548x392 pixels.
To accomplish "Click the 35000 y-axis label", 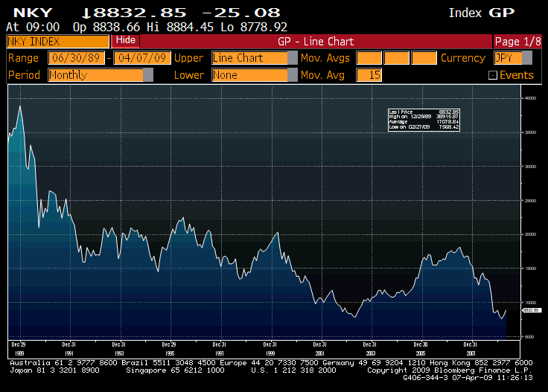I will (531, 132).
